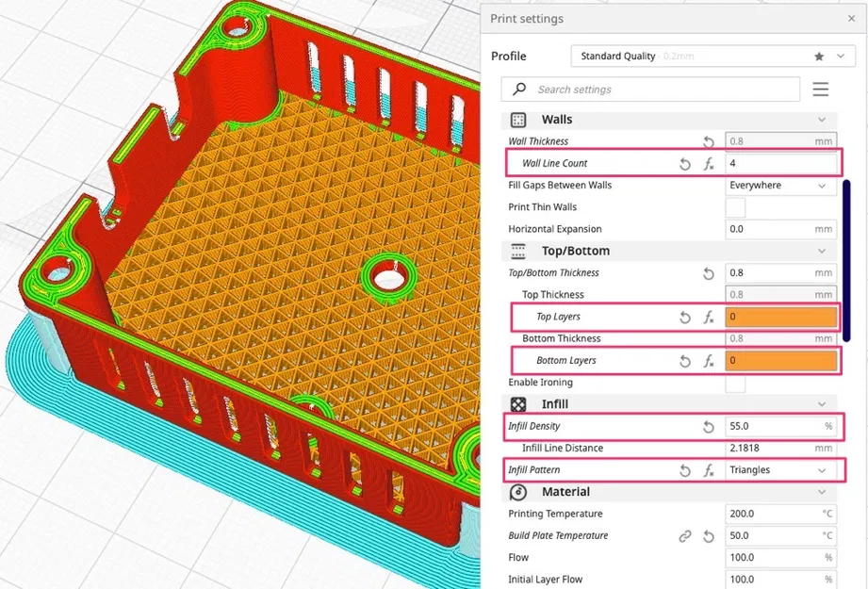
Task: Open the settings visibility hamburger menu
Action: coord(820,90)
